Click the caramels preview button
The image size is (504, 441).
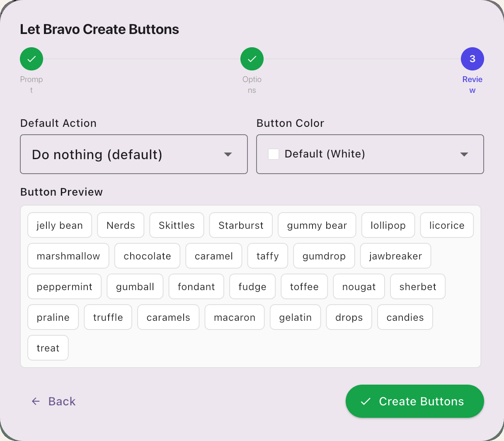click(168, 317)
